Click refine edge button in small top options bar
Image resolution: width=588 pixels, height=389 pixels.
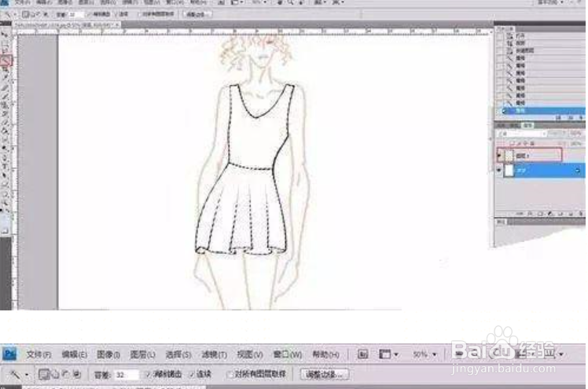pos(197,14)
